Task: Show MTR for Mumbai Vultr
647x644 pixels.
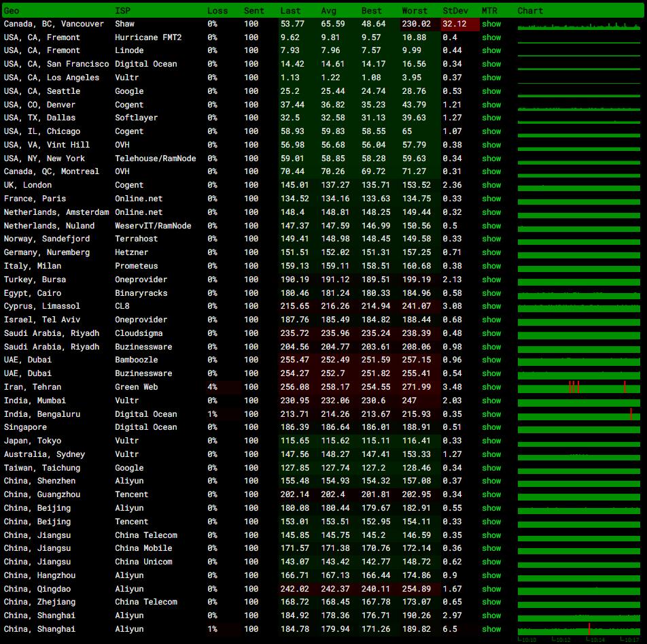Action: [491, 401]
